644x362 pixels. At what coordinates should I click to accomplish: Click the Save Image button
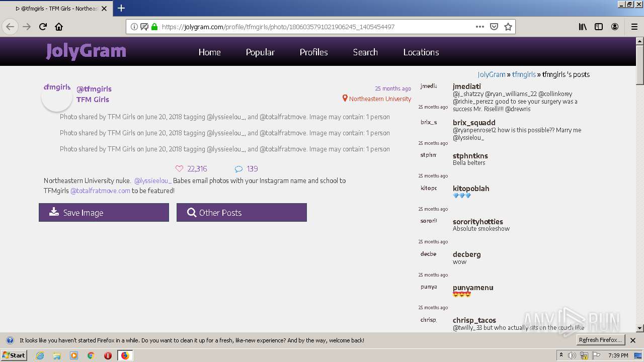coord(104,212)
